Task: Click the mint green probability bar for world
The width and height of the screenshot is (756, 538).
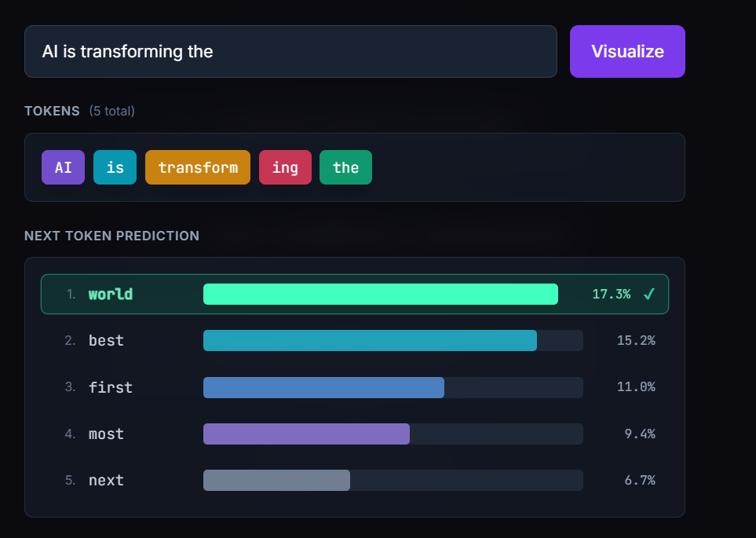Action: (381, 295)
